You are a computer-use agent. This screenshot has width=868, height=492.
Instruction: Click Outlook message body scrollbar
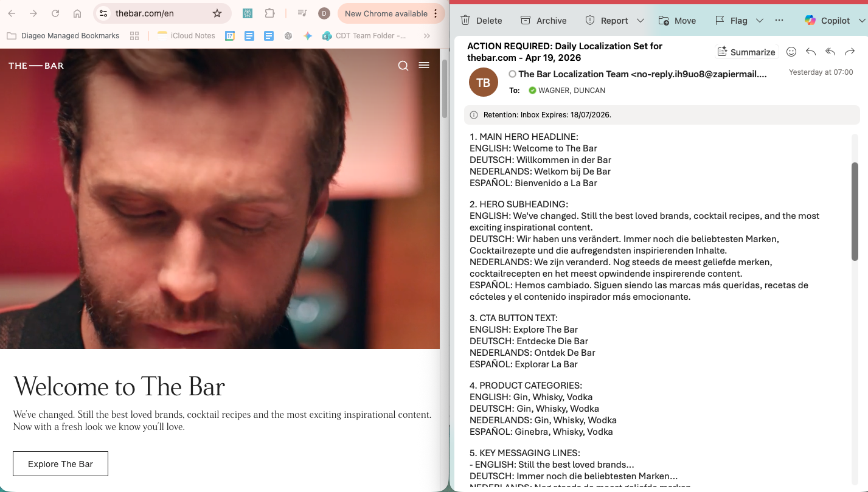pos(855,211)
